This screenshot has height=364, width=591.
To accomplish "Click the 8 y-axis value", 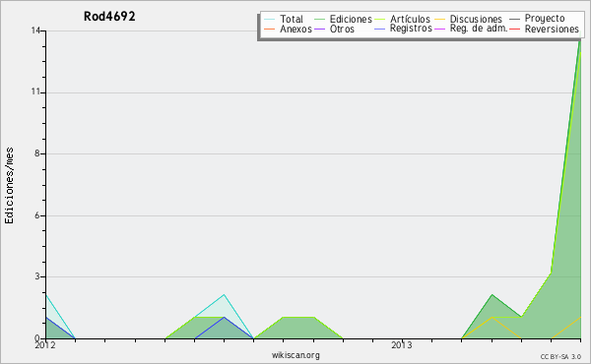I will tap(37, 153).
